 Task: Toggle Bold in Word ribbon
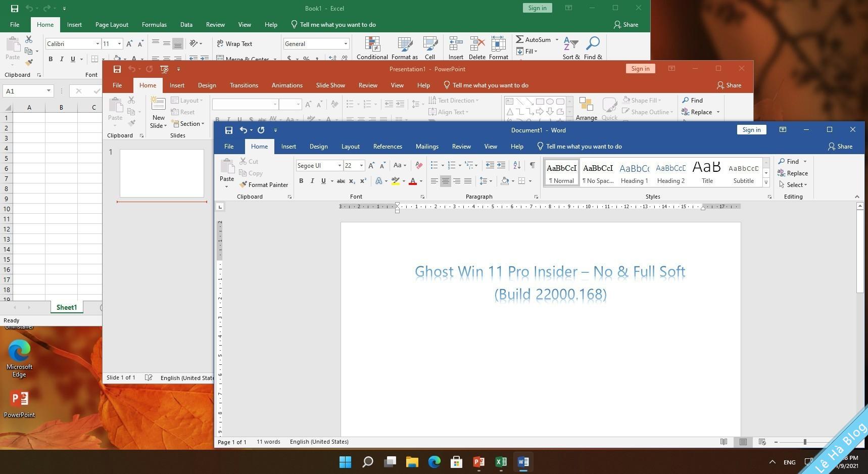301,181
